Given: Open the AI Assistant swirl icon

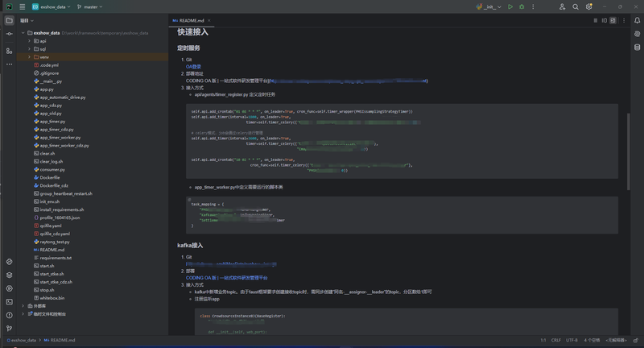Looking at the screenshot, I should (637, 34).
